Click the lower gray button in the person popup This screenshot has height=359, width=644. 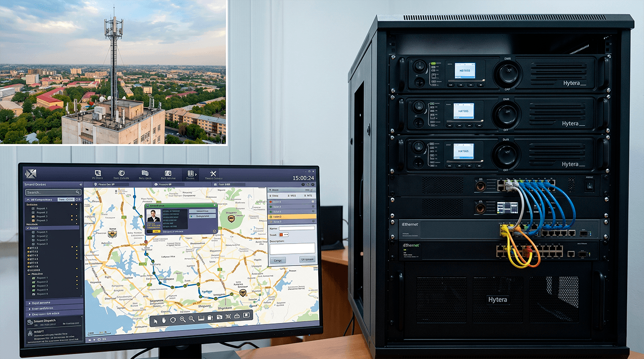[x=202, y=216]
